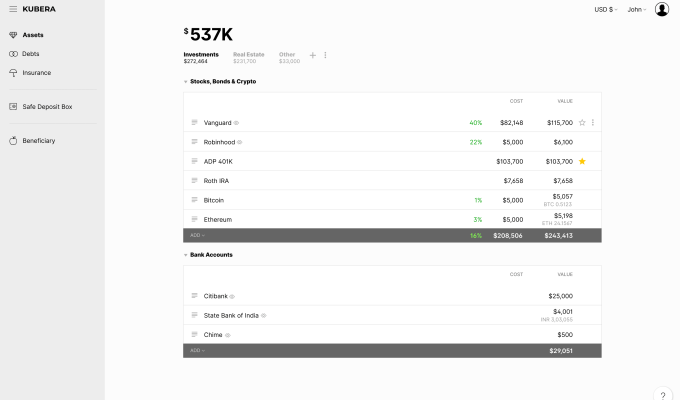Star the Vanguard row

582,123
